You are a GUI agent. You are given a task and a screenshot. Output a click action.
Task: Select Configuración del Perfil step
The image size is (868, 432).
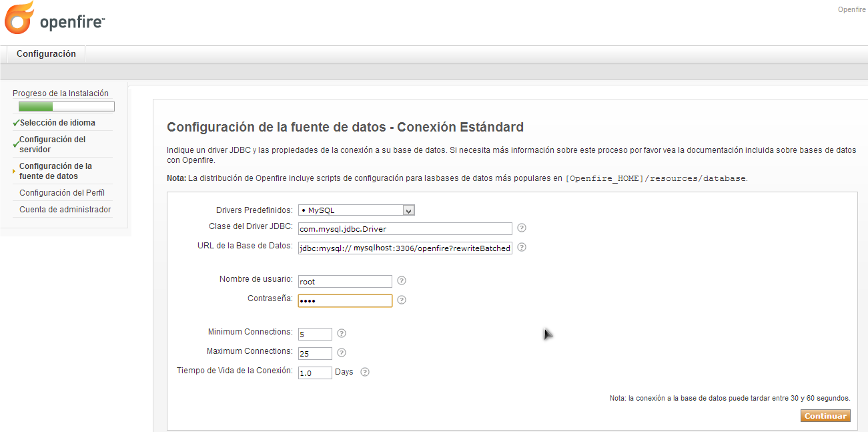tap(62, 193)
